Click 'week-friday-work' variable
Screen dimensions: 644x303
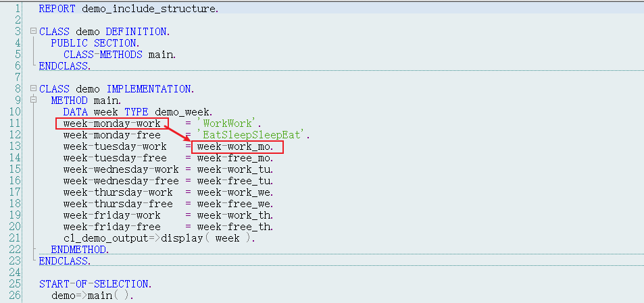112,215
